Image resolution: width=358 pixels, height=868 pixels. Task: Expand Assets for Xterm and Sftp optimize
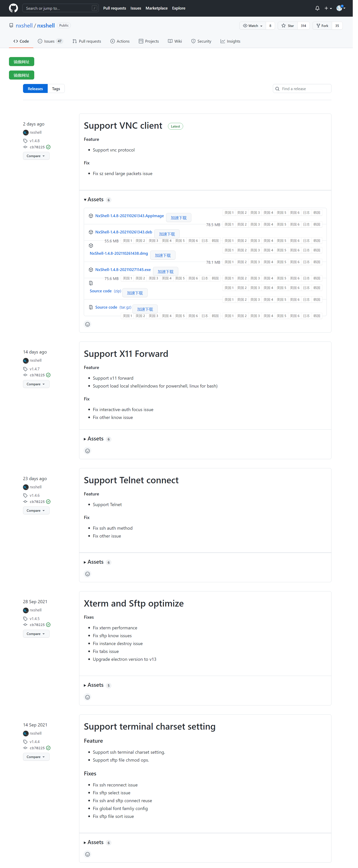pyautogui.click(x=95, y=685)
